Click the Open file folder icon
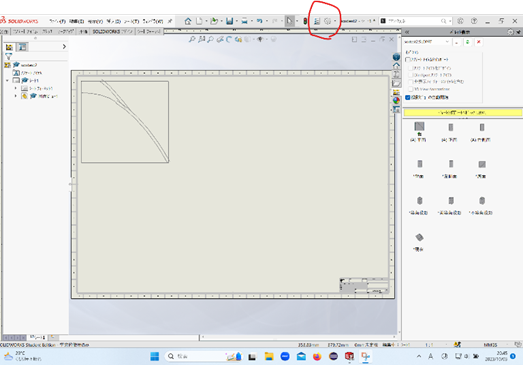 [x=214, y=21]
